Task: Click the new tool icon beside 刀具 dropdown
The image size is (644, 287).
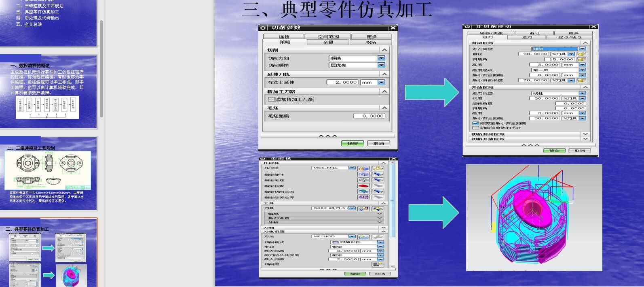Action: click(x=364, y=208)
